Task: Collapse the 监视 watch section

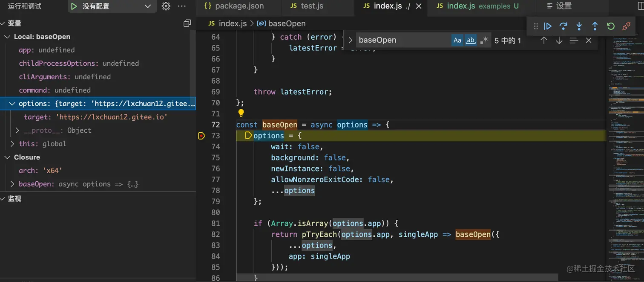Action: [3, 198]
